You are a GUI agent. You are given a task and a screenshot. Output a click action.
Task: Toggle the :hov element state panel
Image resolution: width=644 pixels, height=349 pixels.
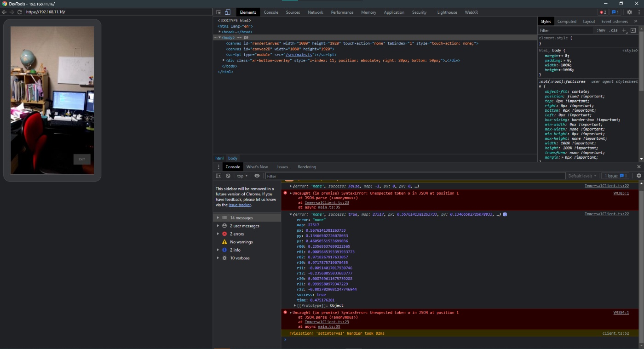601,30
